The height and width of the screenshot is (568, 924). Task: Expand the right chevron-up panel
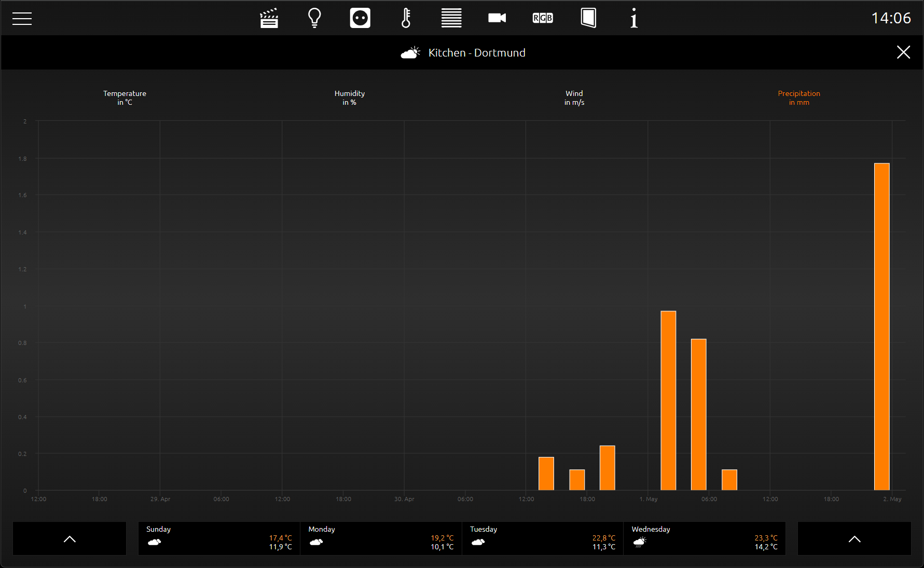coord(854,538)
